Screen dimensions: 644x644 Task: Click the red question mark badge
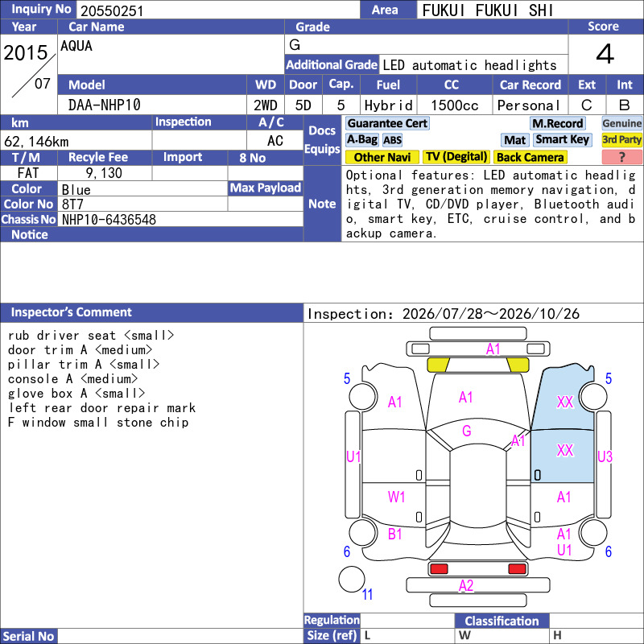point(621,157)
